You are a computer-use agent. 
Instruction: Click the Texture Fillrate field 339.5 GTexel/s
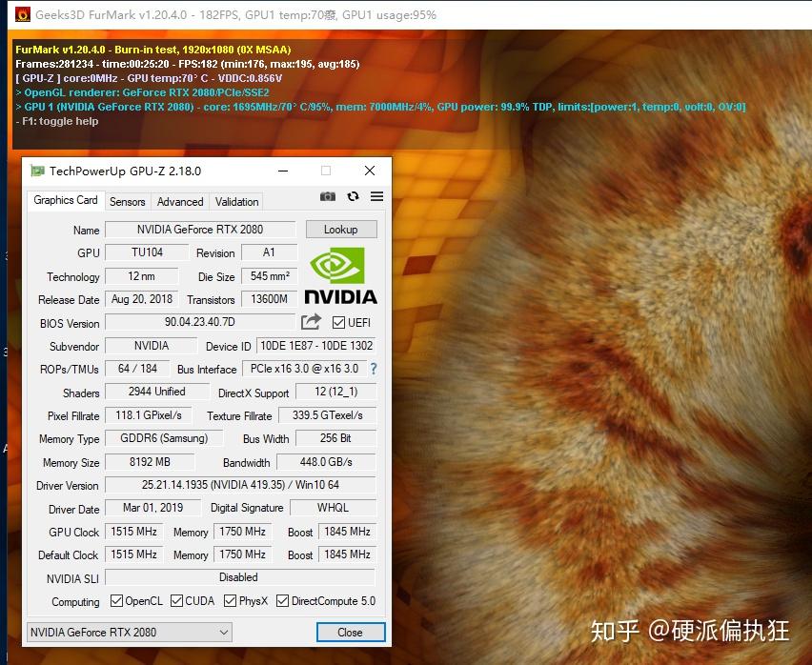tap(327, 415)
